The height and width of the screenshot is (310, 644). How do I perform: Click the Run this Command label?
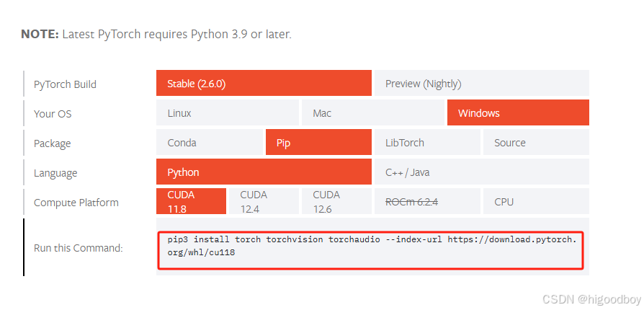coord(78,248)
